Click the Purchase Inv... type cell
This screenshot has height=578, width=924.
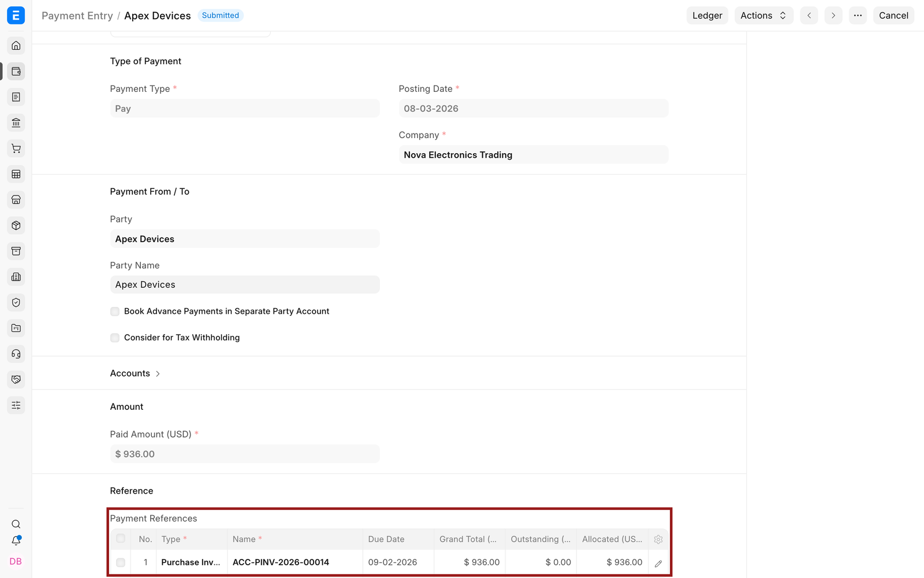[x=192, y=562]
